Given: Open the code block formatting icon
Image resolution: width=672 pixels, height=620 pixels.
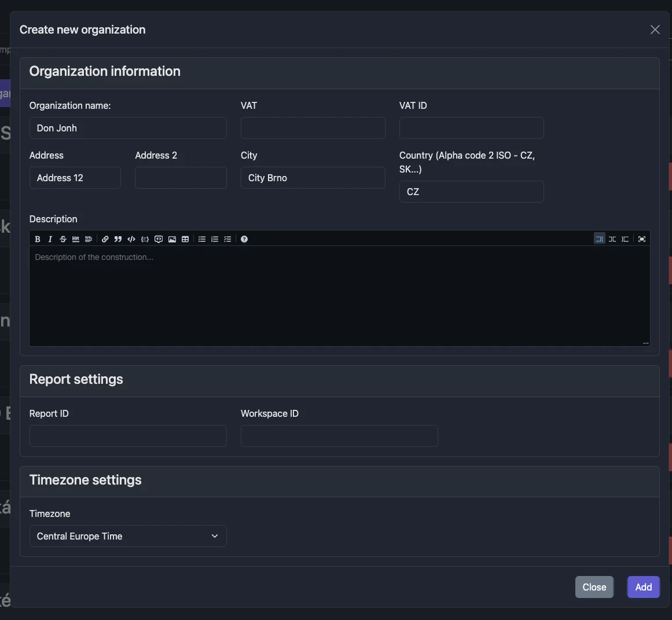Looking at the screenshot, I should (131, 239).
